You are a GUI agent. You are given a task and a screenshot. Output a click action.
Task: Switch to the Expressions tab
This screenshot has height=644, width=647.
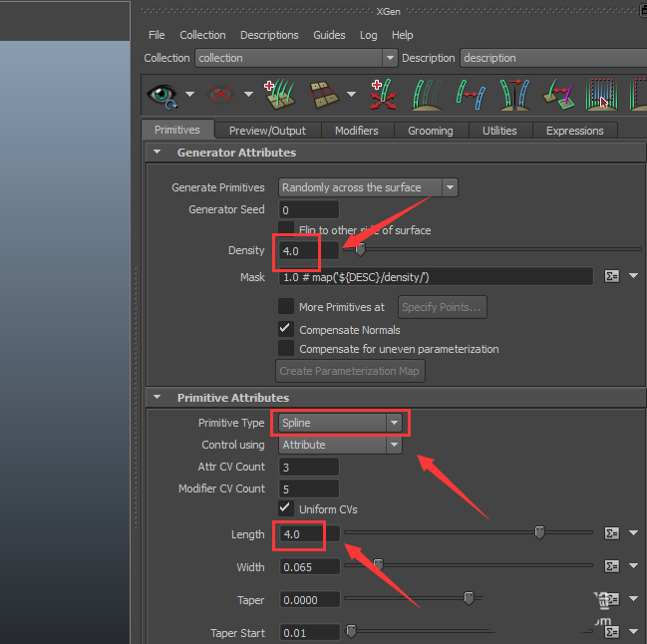(x=575, y=131)
